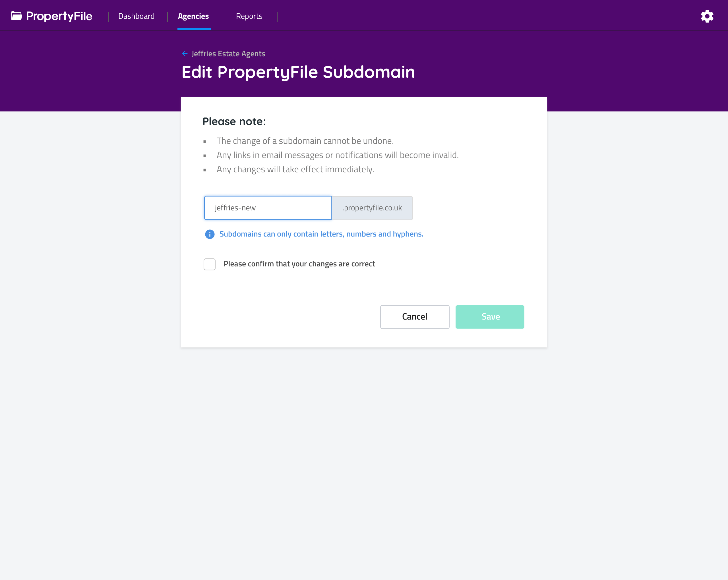Focus the jeffries-new subdomain input field

[268, 208]
